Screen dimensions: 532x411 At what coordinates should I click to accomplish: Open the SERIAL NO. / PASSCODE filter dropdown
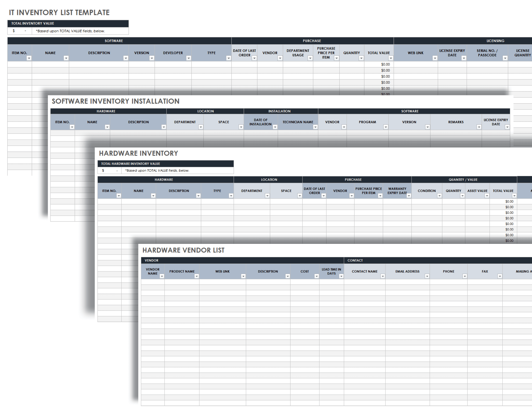click(x=505, y=58)
